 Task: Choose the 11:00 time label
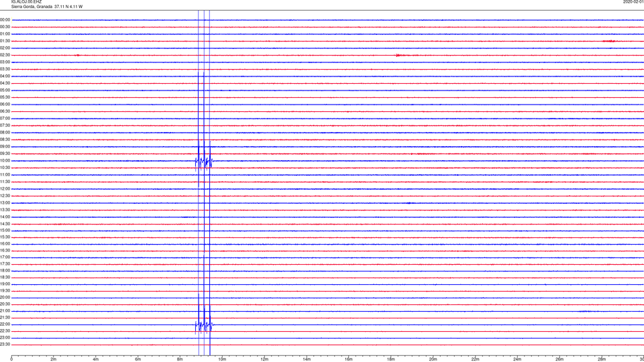tap(5, 174)
